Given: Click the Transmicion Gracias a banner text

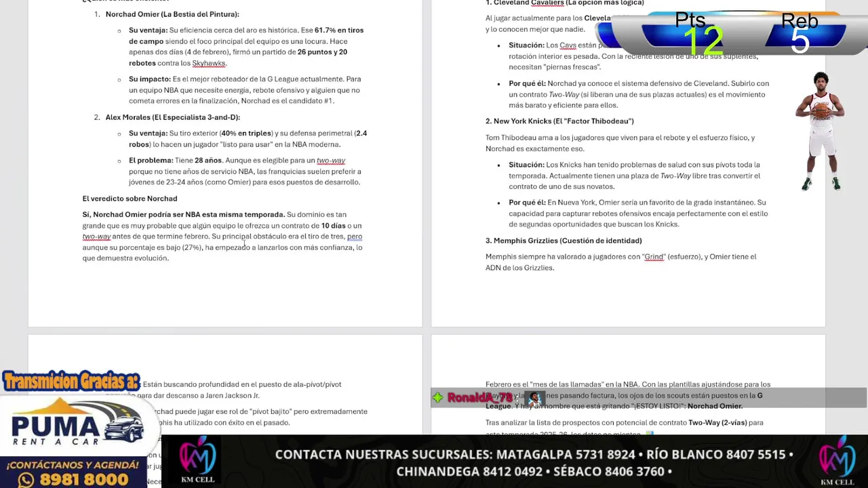Looking at the screenshot, I should click(71, 381).
